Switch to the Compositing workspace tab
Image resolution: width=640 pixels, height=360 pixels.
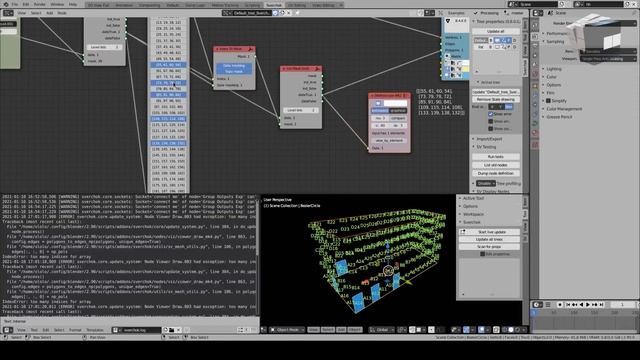[149, 5]
